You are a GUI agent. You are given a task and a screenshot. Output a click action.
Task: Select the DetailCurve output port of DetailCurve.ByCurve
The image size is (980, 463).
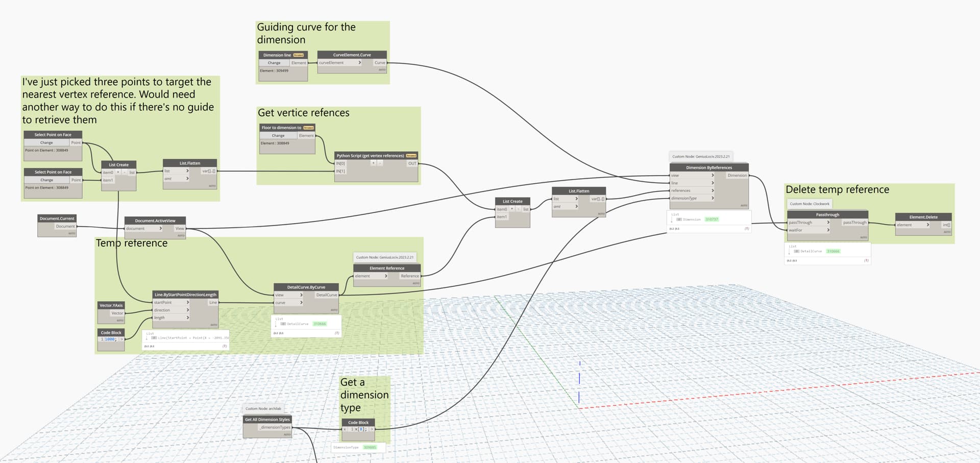(327, 295)
